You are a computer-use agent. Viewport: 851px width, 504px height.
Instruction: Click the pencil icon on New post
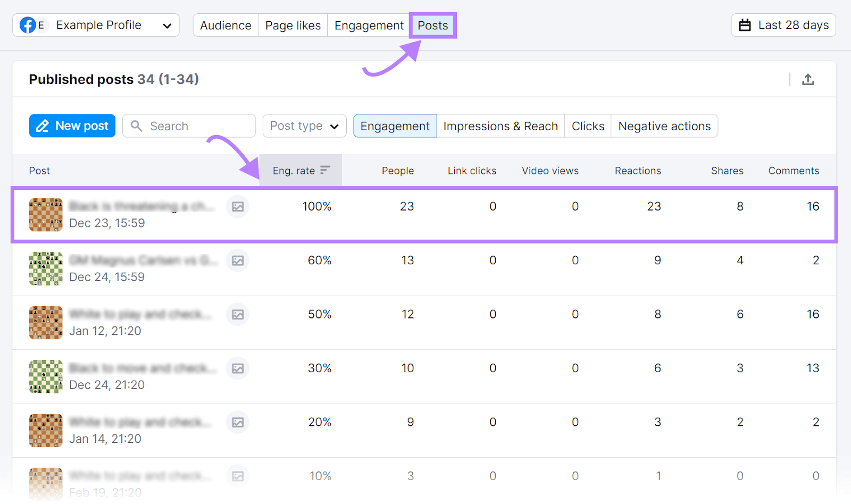(x=43, y=125)
